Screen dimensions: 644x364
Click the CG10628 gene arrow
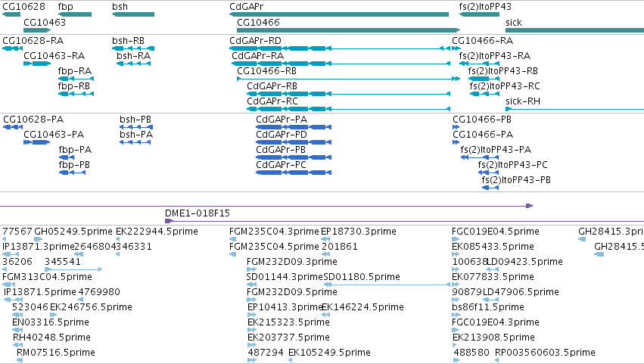pos(11,14)
